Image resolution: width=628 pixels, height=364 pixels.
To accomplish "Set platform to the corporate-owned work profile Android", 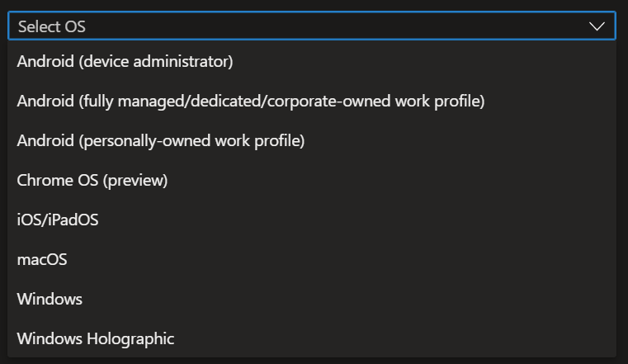I will click(x=250, y=101).
